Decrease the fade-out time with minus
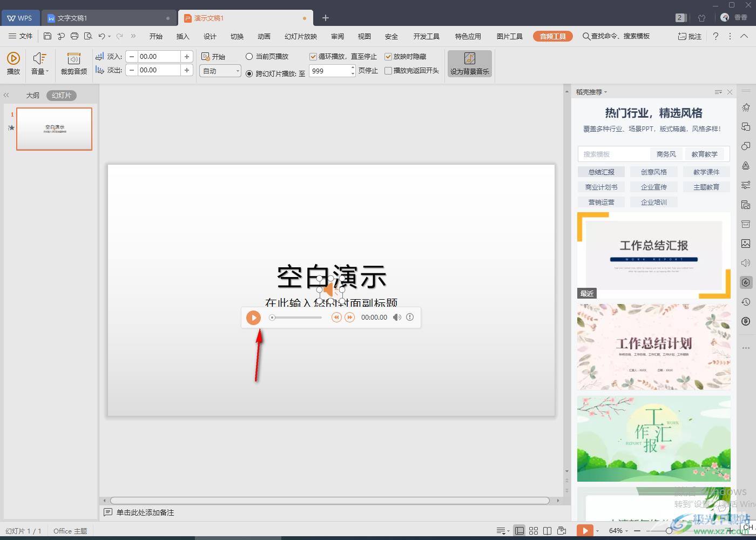This screenshot has height=540, width=756. point(132,70)
